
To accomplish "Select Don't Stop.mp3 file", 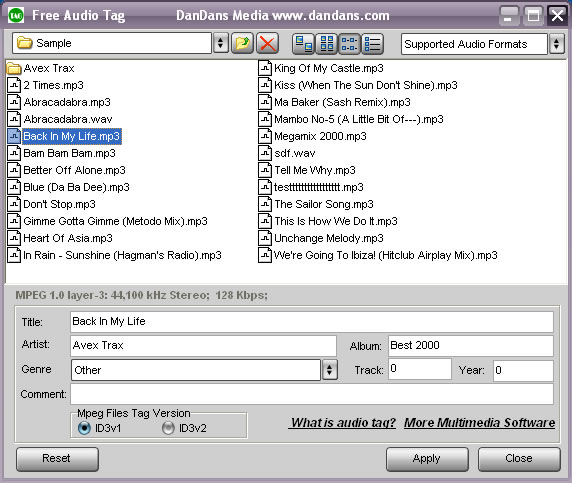I will tap(59, 204).
